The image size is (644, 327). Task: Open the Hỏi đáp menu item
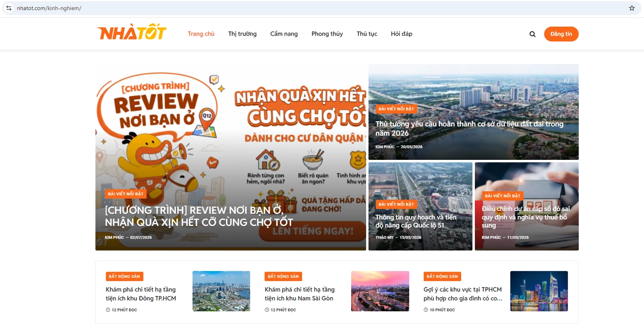[401, 34]
